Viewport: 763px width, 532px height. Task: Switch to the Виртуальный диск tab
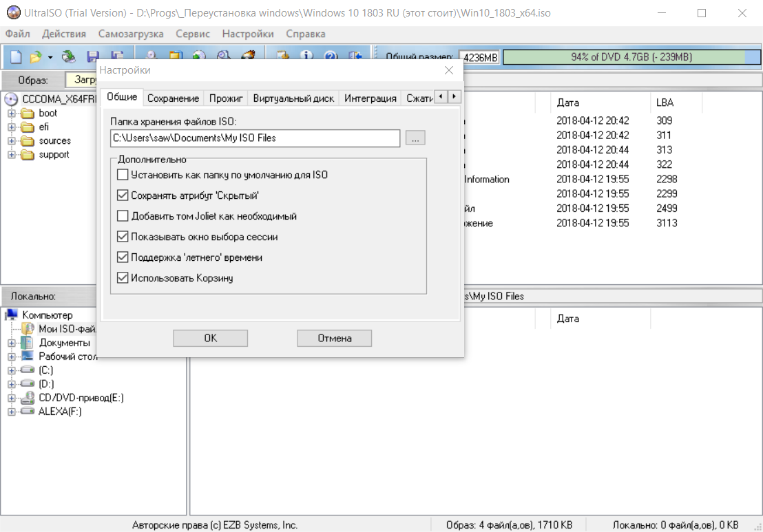[293, 98]
